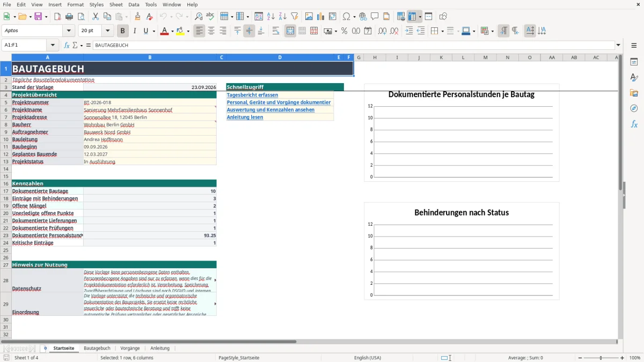Adjust the zoom slider
This screenshot has height=362, width=644.
601,358
